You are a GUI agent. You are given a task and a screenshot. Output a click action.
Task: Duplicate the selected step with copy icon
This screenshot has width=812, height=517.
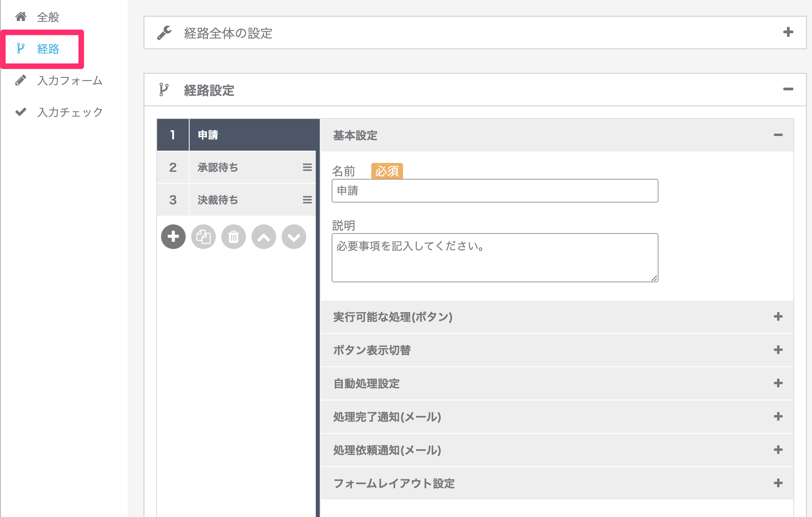point(203,237)
